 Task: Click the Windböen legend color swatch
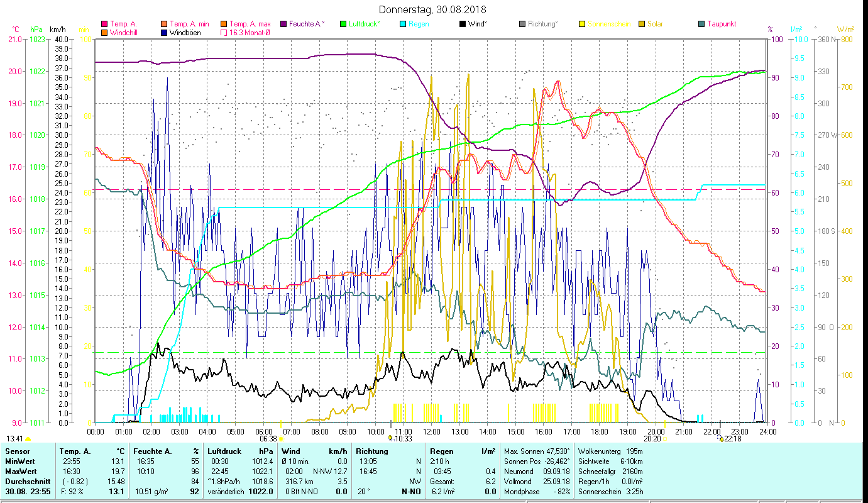click(x=165, y=32)
